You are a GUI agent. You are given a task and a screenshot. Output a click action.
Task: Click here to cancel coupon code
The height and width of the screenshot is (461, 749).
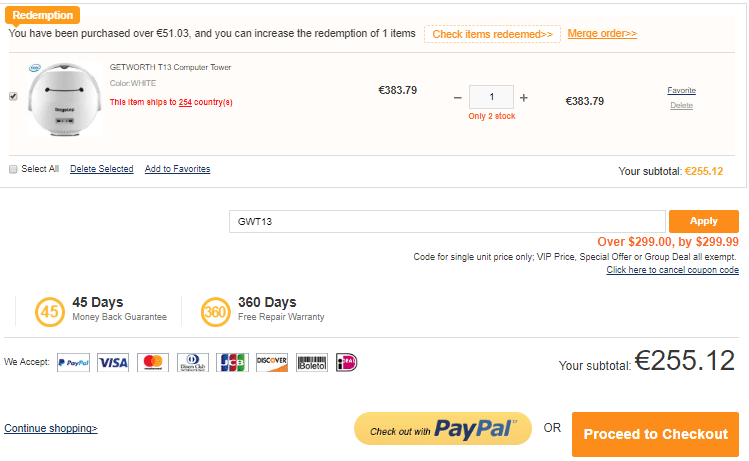[672, 270]
